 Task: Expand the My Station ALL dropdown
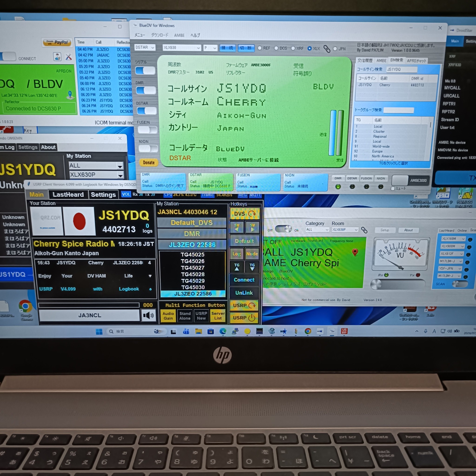pos(96,165)
